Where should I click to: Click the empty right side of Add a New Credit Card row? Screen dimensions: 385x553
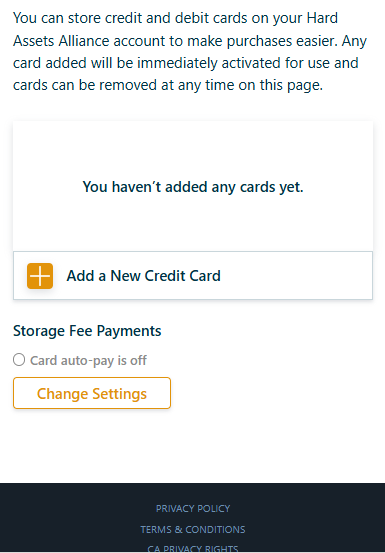(x=296, y=276)
